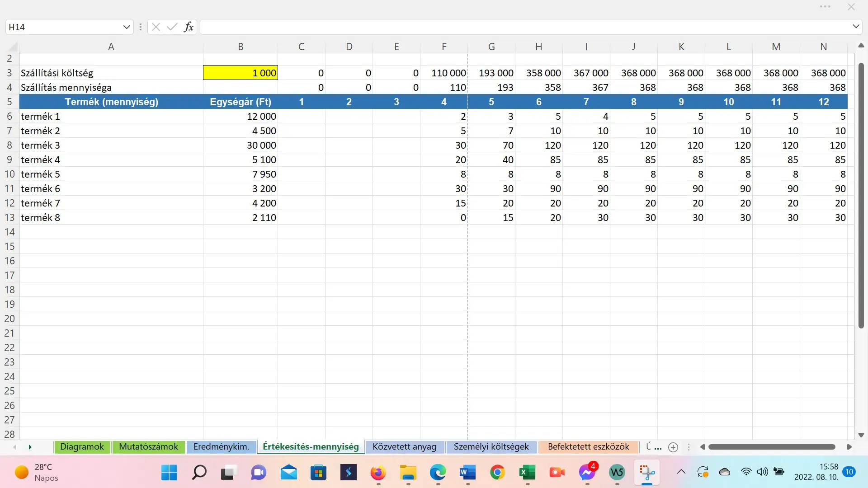Viewport: 868px width, 488px height.
Task: Click the Select All corner triangle
Action: pyautogui.click(x=13, y=47)
